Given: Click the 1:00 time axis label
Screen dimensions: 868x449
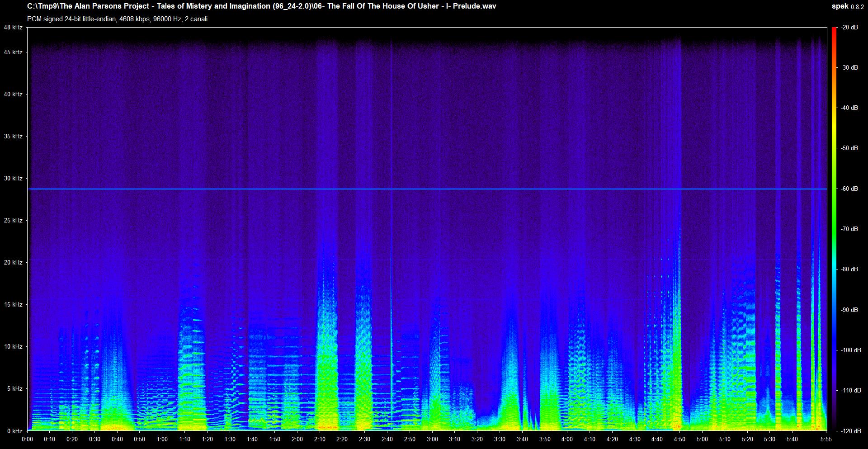Looking at the screenshot, I should click(162, 440).
